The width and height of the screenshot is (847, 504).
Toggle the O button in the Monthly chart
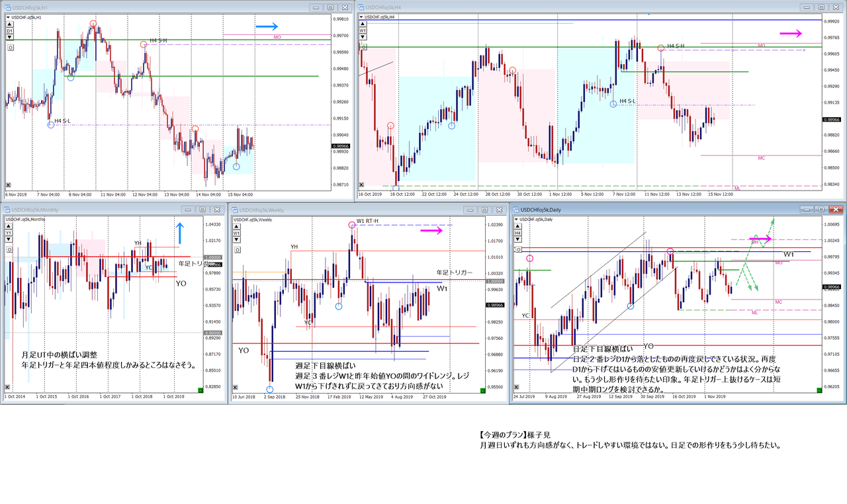10,249
